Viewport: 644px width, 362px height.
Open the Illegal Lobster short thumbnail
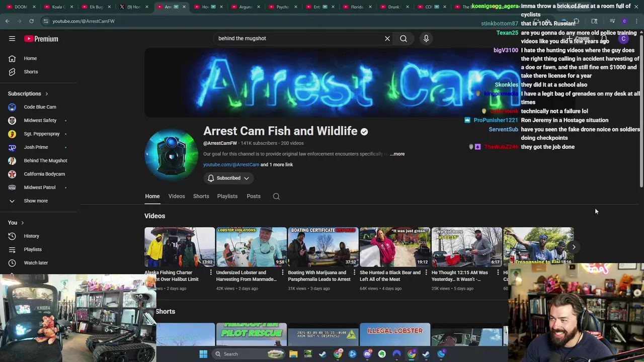pyautogui.click(x=395, y=334)
